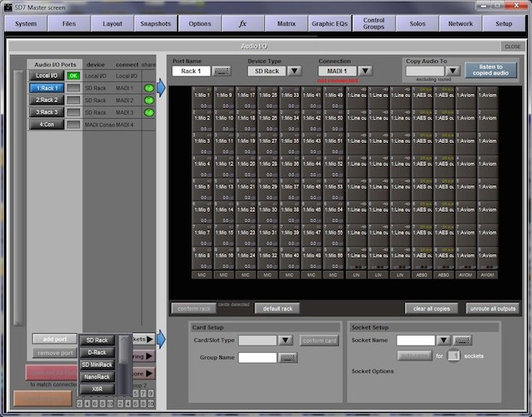Toggle listen to copied audio
532x417 pixels.
[490, 70]
